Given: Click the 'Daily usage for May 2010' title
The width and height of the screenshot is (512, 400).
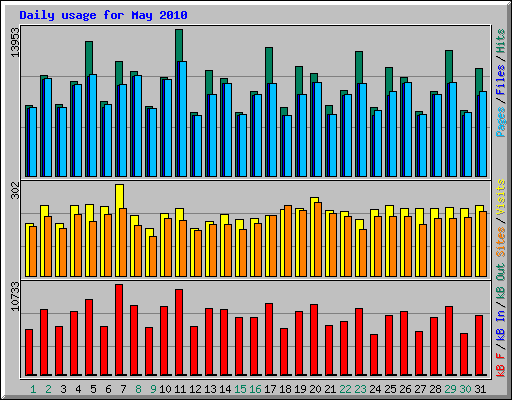Looking at the screenshot, I should click(x=103, y=15).
